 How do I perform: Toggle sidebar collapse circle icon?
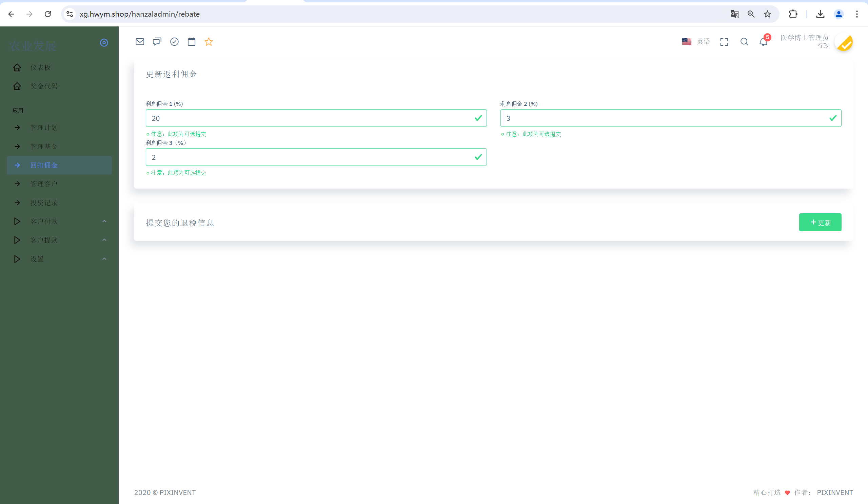click(104, 42)
